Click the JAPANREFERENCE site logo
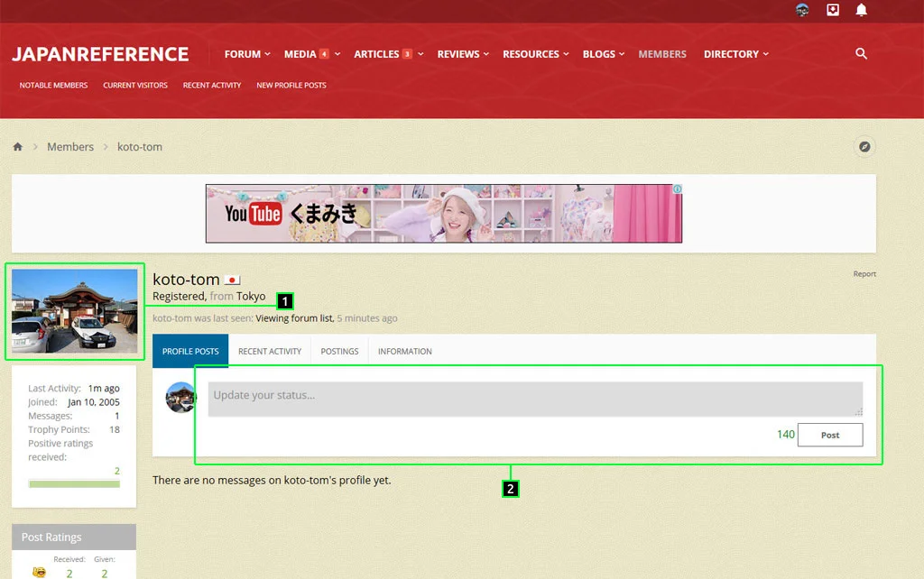The width and height of the screenshot is (924, 579). click(x=100, y=54)
